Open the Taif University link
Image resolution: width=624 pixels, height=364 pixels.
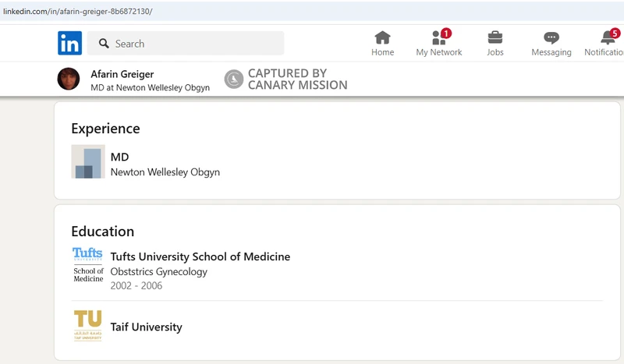coord(147,327)
